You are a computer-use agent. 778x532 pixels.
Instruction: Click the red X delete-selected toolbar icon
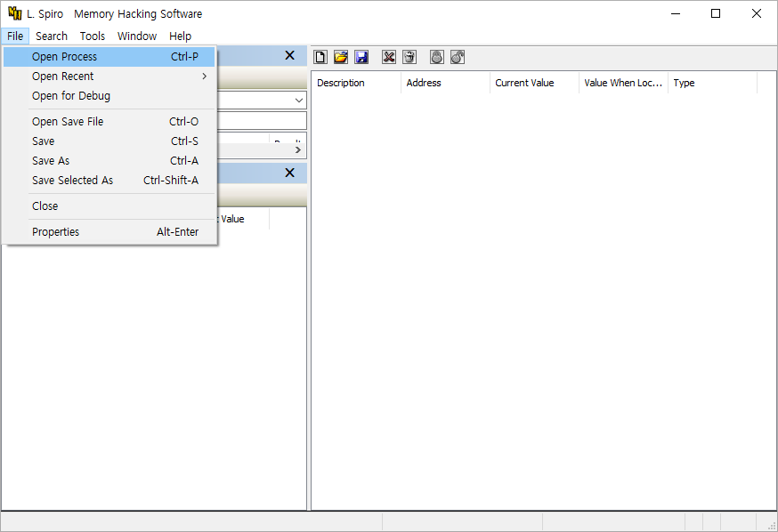pyautogui.click(x=389, y=57)
